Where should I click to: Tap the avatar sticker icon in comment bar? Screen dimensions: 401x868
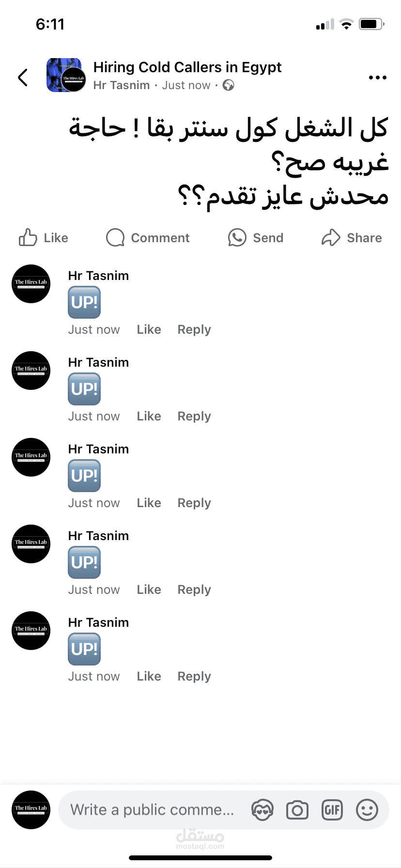coord(262,810)
